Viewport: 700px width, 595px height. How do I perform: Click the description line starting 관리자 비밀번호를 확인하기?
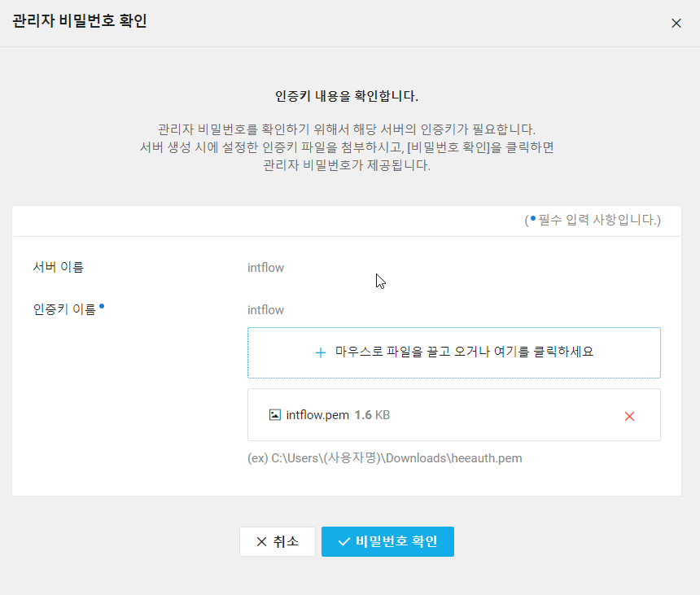[347, 129]
